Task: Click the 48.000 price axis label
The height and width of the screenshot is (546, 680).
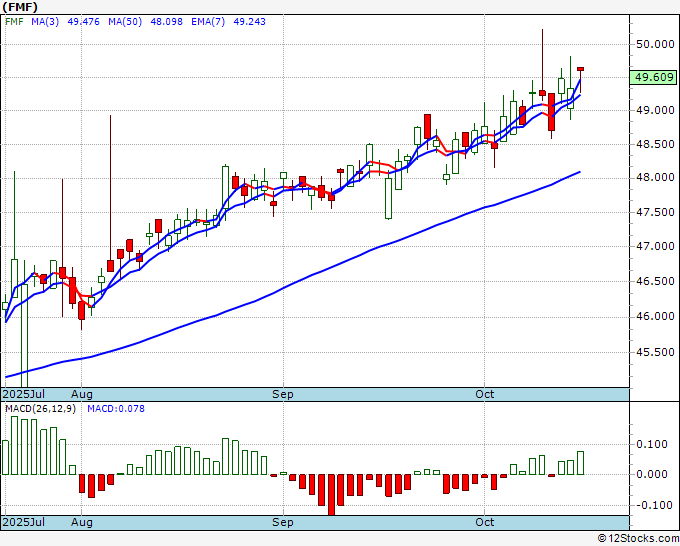Action: (655, 177)
